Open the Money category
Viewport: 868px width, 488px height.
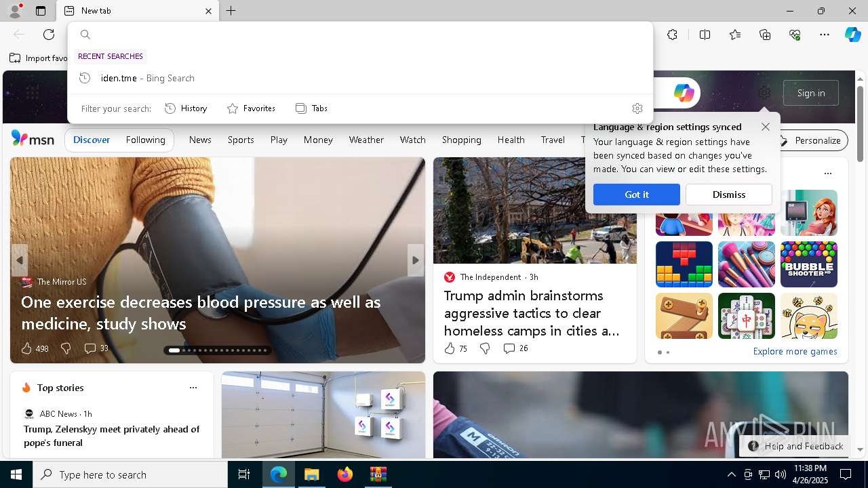pyautogui.click(x=318, y=140)
